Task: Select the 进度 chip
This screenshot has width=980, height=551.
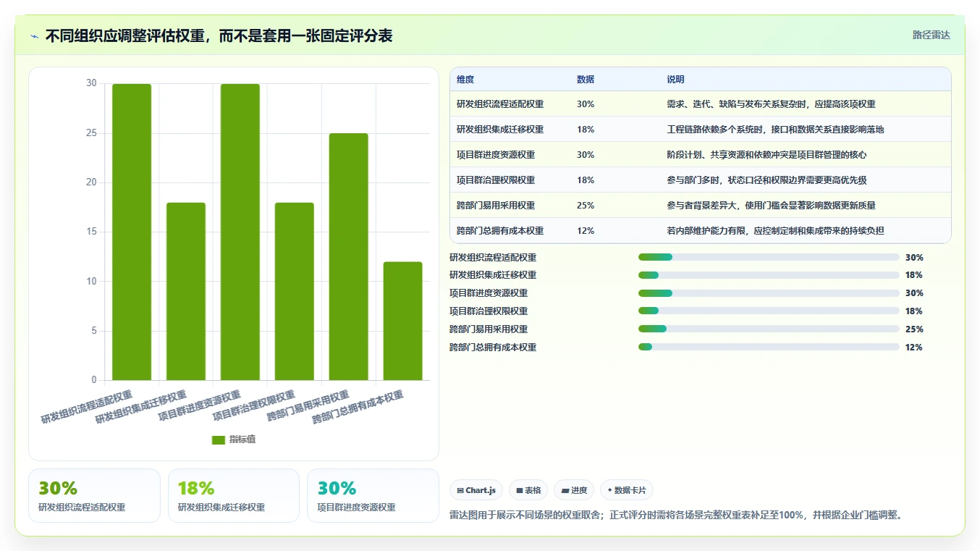Action: pyautogui.click(x=574, y=490)
